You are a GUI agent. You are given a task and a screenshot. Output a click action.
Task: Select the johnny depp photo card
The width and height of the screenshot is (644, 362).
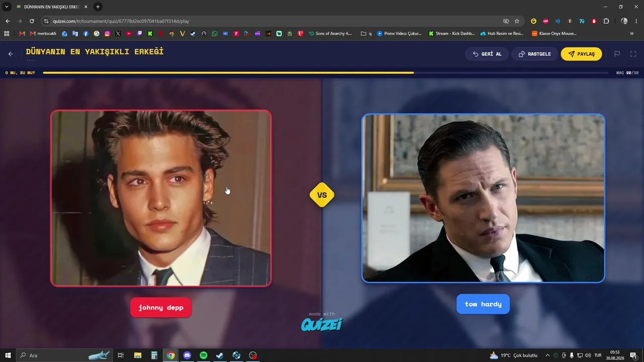click(x=161, y=198)
